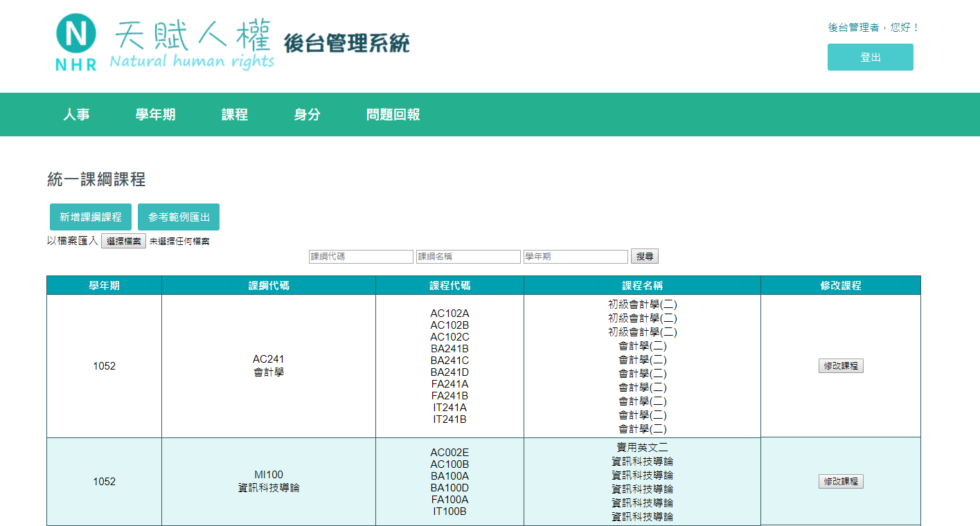Open the 問題回報 menu
Screen dimensions: 980x526
coord(393,115)
